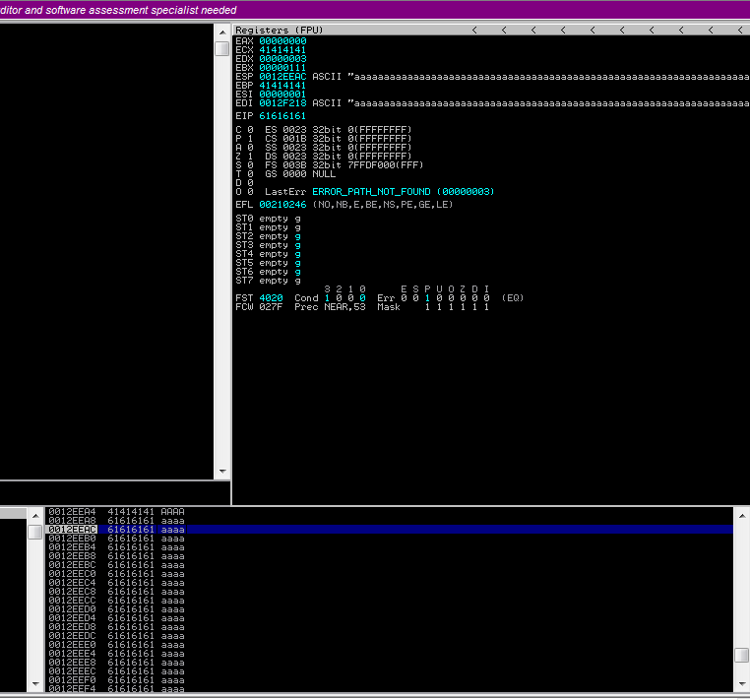Image resolution: width=750 pixels, height=700 pixels.
Task: Click the disassembly pane scrollbar thumb
Action: 222,49
